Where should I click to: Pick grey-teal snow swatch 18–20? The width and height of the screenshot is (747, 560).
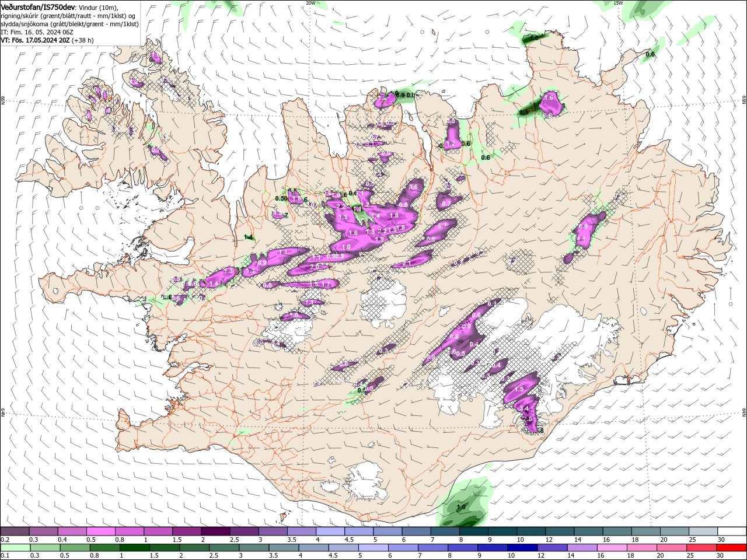[x=646, y=531]
